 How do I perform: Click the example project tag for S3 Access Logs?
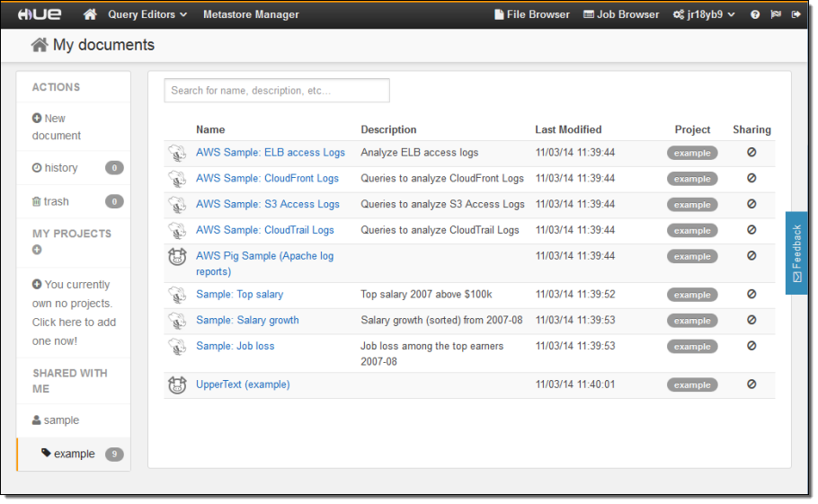[692, 205]
